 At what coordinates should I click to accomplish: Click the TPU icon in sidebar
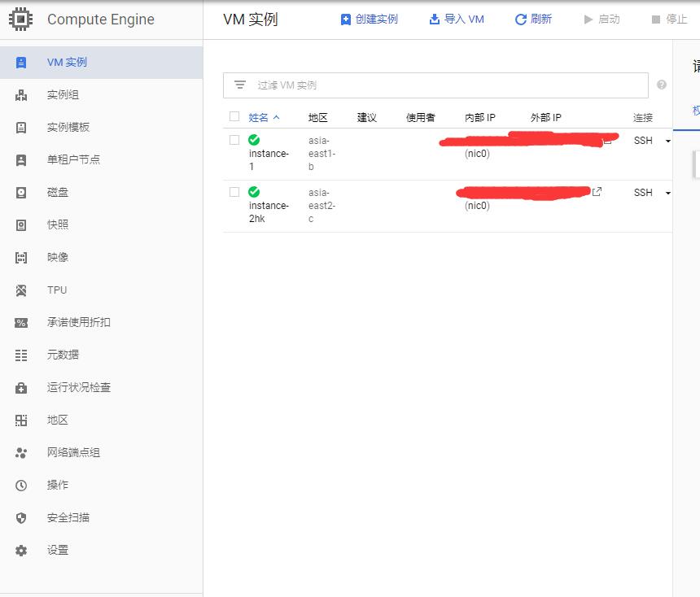coord(21,290)
